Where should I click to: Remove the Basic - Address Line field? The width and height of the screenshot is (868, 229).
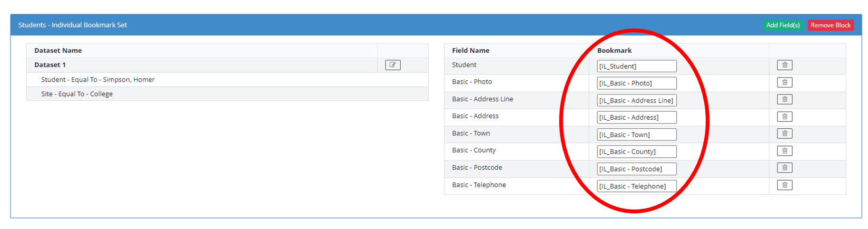[x=784, y=99]
